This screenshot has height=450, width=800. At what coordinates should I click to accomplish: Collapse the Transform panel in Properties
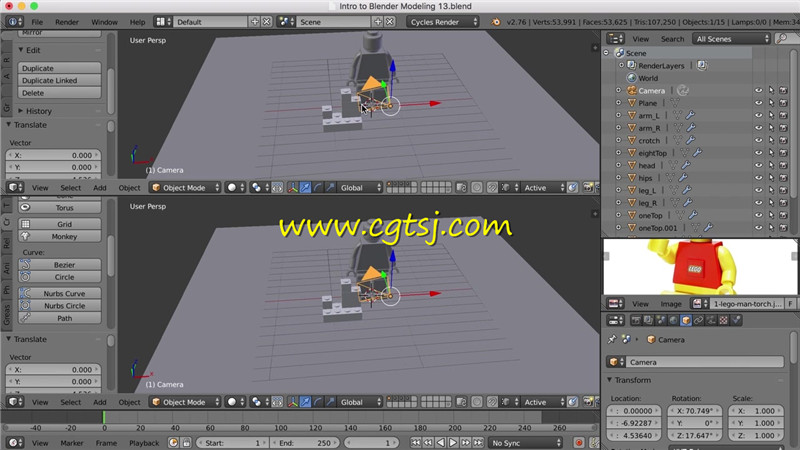coord(610,380)
